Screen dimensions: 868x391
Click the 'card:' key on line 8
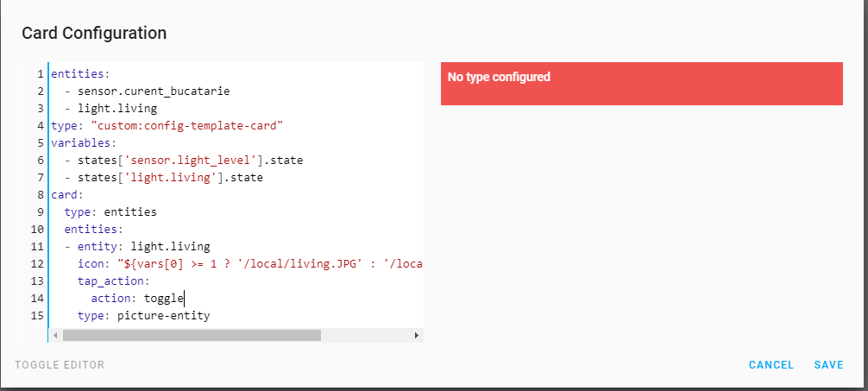pos(67,195)
